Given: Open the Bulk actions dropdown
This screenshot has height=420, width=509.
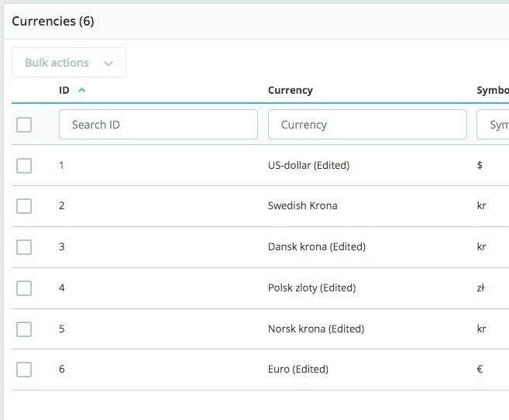Looking at the screenshot, I should coord(69,63).
